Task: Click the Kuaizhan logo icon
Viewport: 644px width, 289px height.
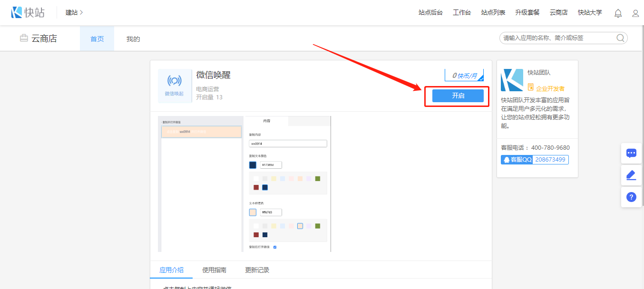Action: 17,12
